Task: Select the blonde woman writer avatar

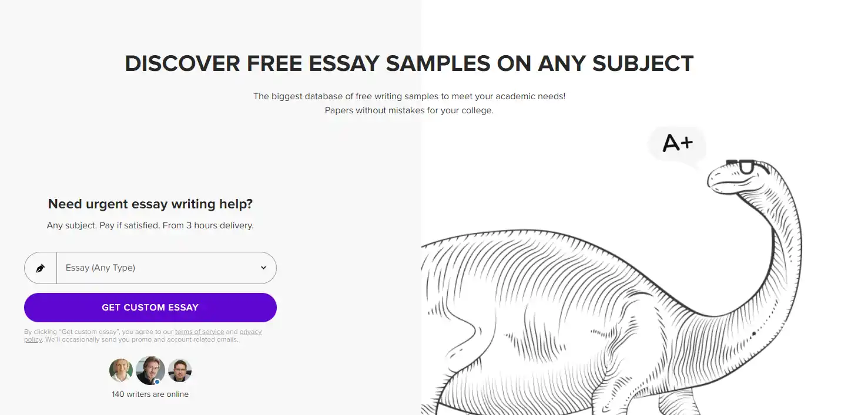Action: click(121, 370)
